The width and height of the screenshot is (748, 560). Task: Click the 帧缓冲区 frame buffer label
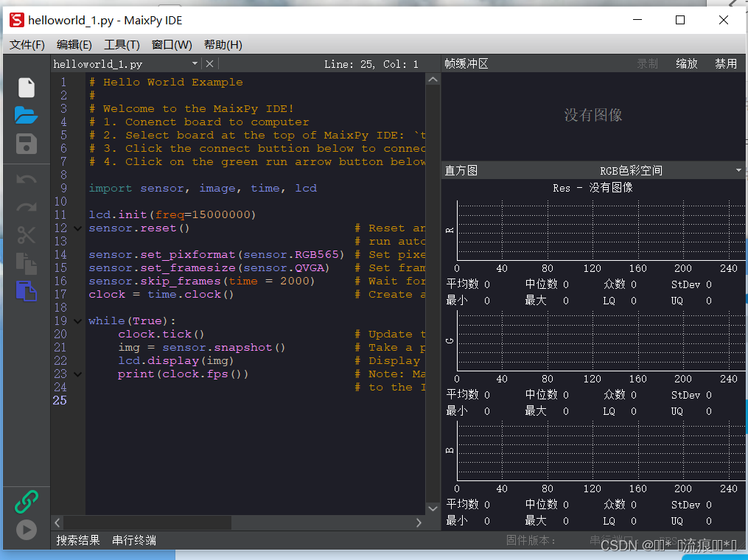click(x=466, y=63)
